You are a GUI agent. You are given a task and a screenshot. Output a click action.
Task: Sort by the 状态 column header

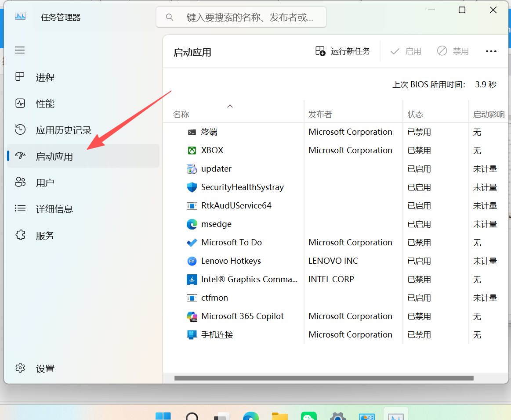tap(415, 114)
